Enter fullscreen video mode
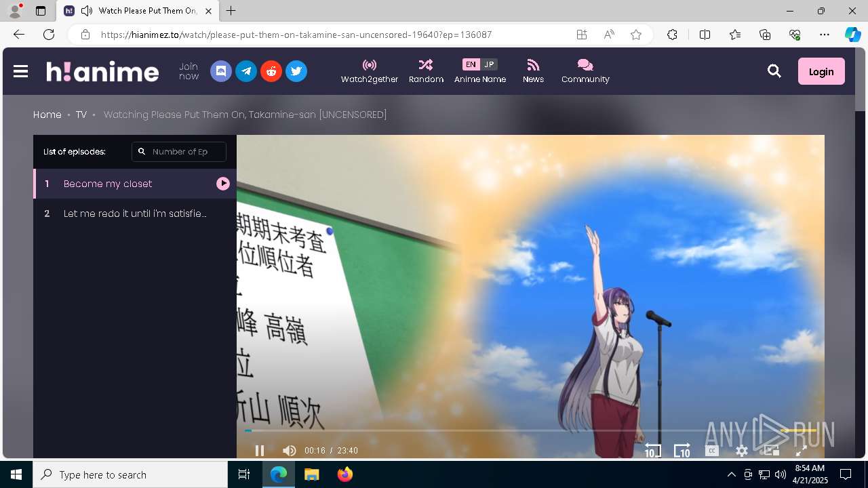The image size is (868, 488). point(801,450)
